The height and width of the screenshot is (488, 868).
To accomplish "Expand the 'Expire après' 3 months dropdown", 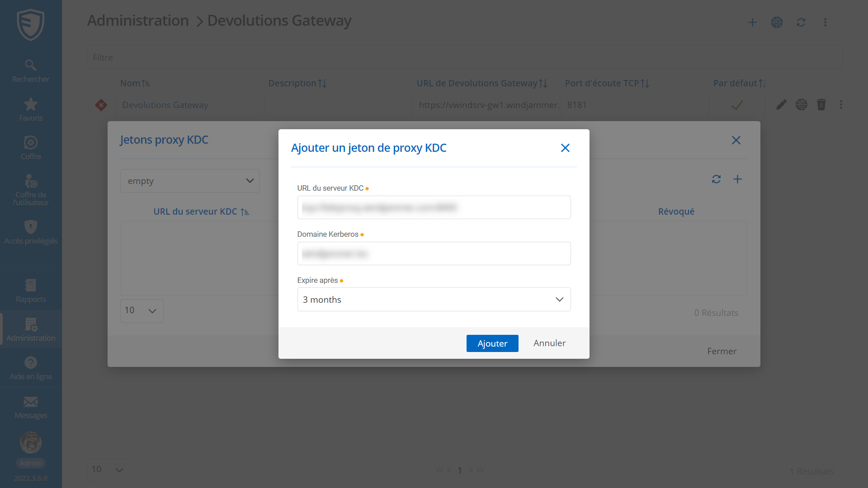I will point(434,300).
